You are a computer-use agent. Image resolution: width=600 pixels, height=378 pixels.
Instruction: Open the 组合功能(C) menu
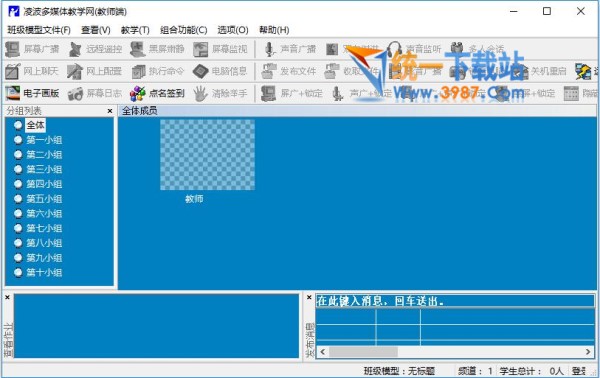tap(184, 30)
